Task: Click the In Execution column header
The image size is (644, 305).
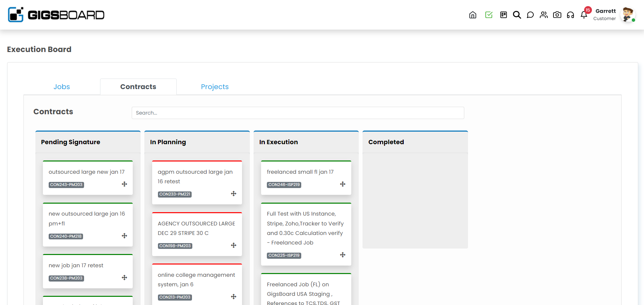Action: pos(278,142)
